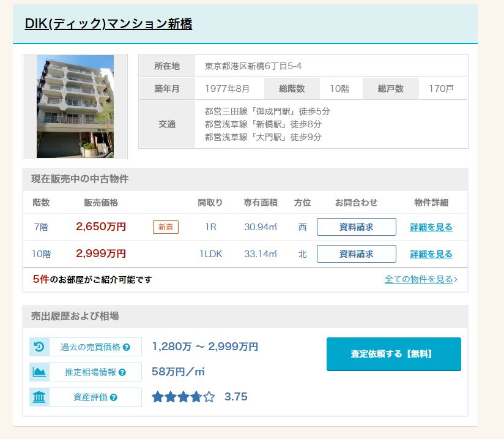Click the 都営浅草線「新橋駅」徒歩8分 line
Viewport: 504px width, 439px height.
(x=263, y=124)
